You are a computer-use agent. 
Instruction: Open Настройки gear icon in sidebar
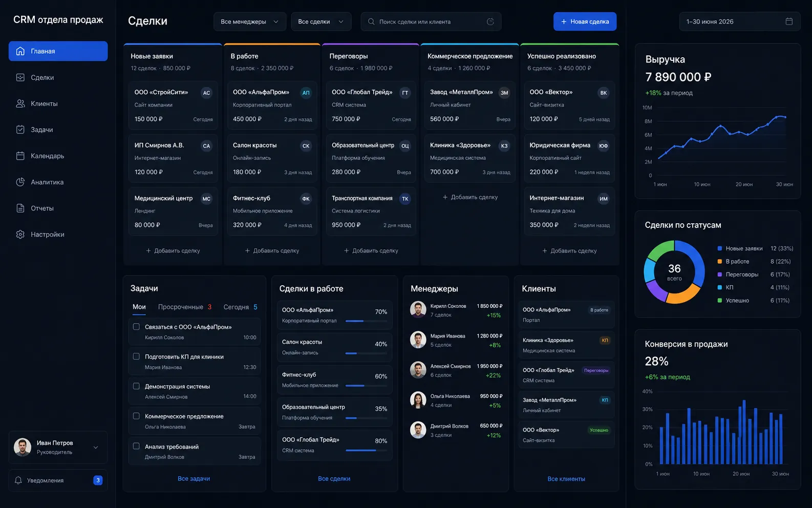[x=20, y=234]
